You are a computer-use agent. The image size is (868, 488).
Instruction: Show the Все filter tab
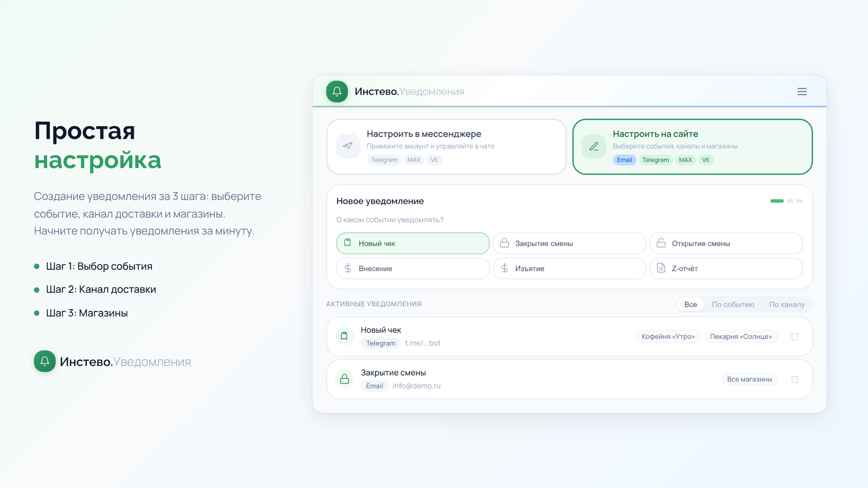(x=690, y=305)
